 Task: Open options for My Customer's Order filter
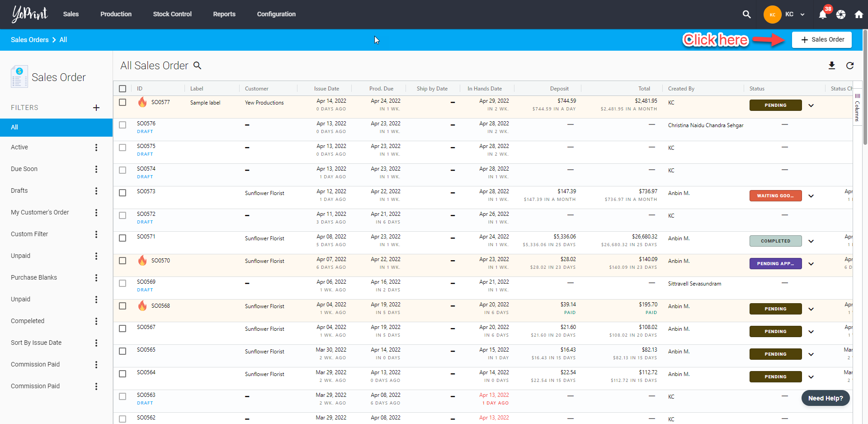pos(96,213)
